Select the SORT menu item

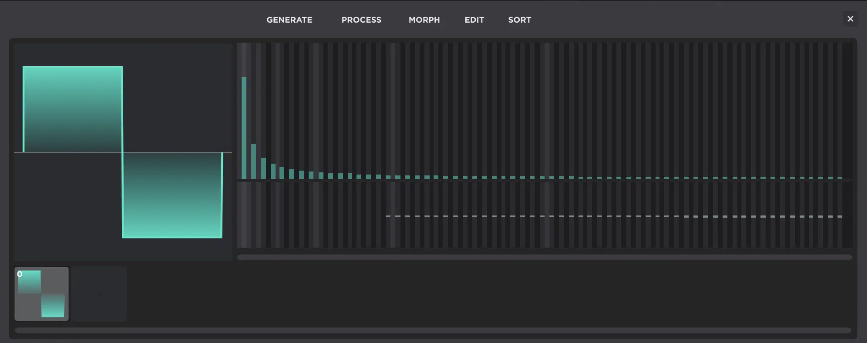[519, 20]
